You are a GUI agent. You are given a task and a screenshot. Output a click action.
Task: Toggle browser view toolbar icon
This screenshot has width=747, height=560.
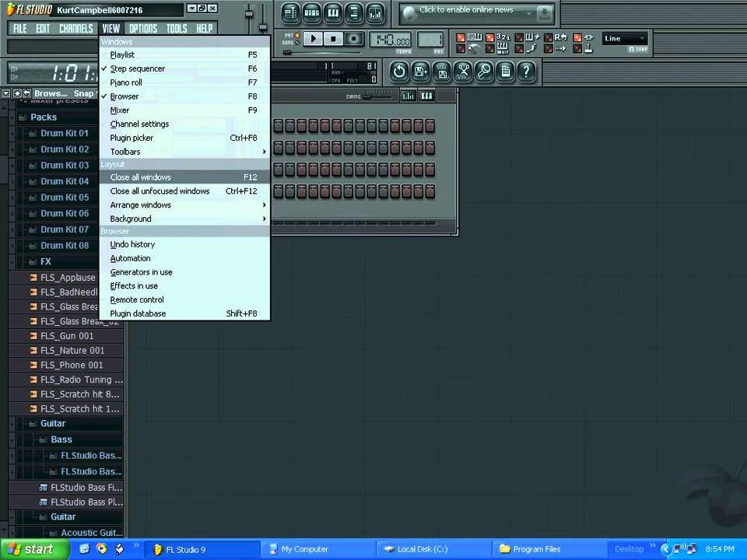(354, 13)
